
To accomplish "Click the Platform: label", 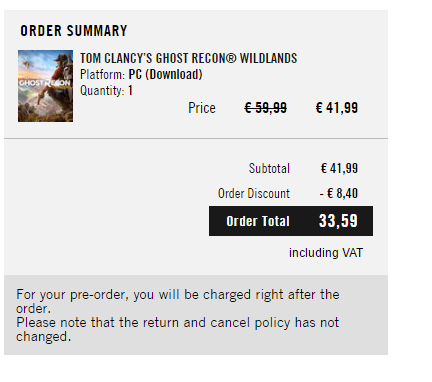I will [x=103, y=74].
